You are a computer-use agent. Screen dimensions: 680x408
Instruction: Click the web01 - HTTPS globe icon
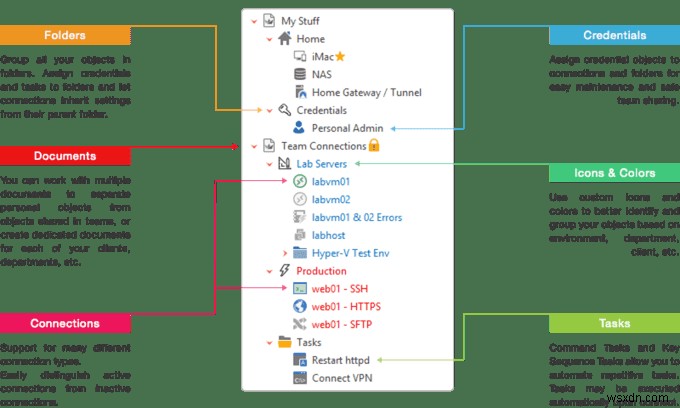pyautogui.click(x=300, y=306)
